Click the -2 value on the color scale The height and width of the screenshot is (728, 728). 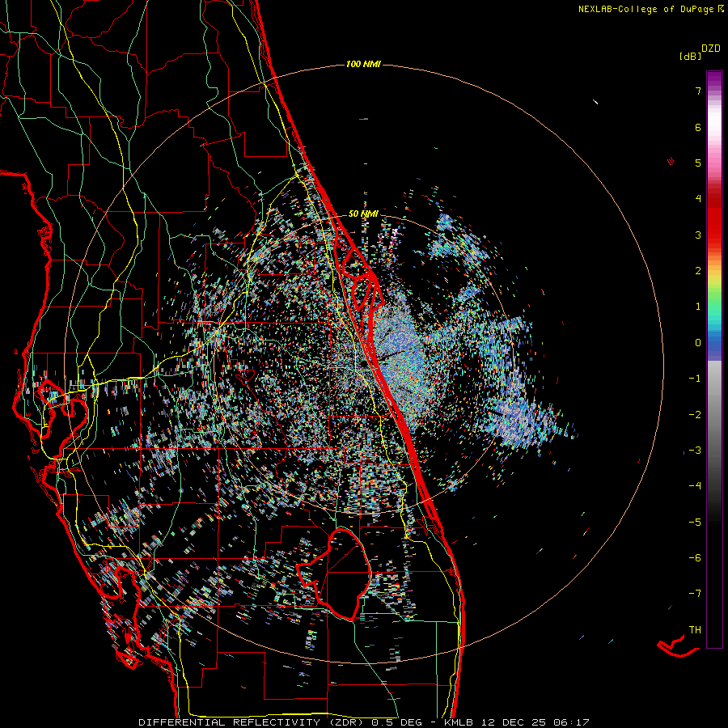[695, 415]
